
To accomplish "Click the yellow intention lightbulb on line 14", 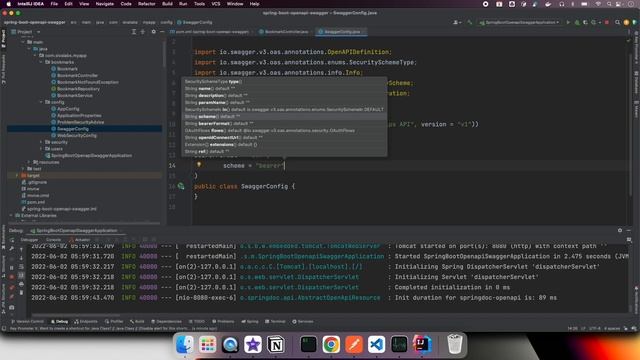I will pos(199,165).
